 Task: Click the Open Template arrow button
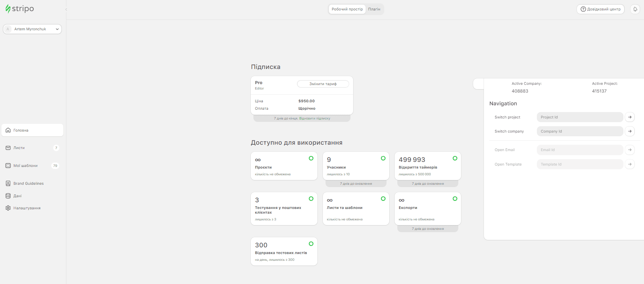630,164
